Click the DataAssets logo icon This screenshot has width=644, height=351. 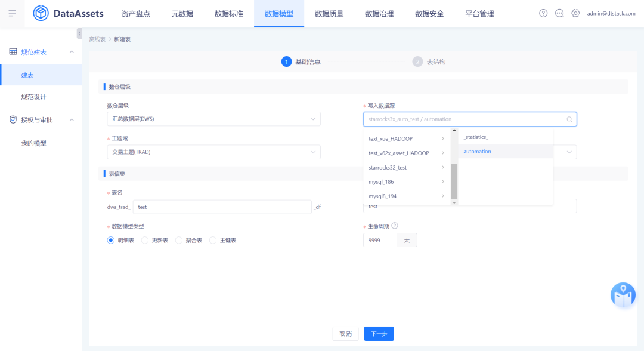pos(41,13)
